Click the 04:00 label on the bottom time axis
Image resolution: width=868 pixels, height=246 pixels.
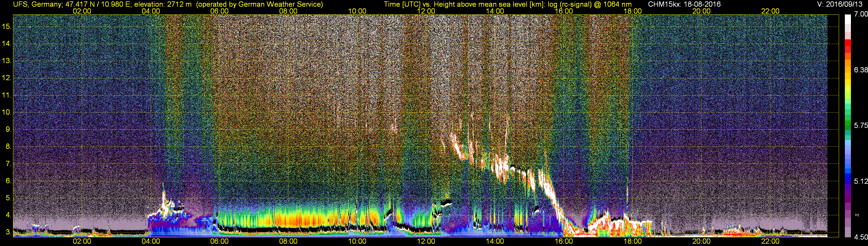151,241
